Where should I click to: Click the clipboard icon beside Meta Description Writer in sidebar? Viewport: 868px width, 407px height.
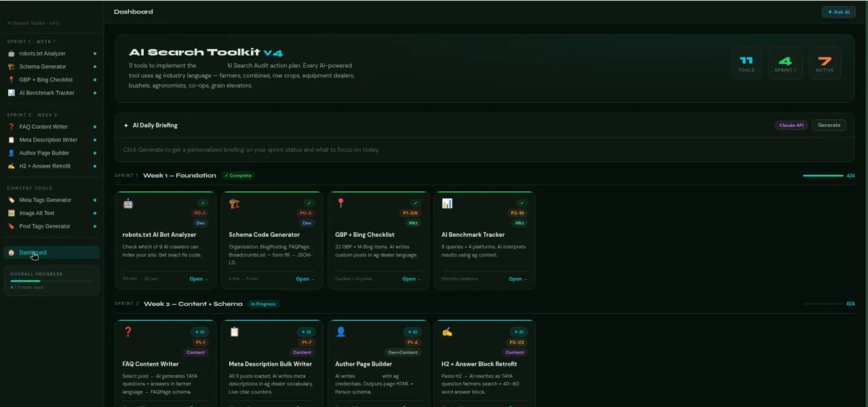click(x=11, y=140)
